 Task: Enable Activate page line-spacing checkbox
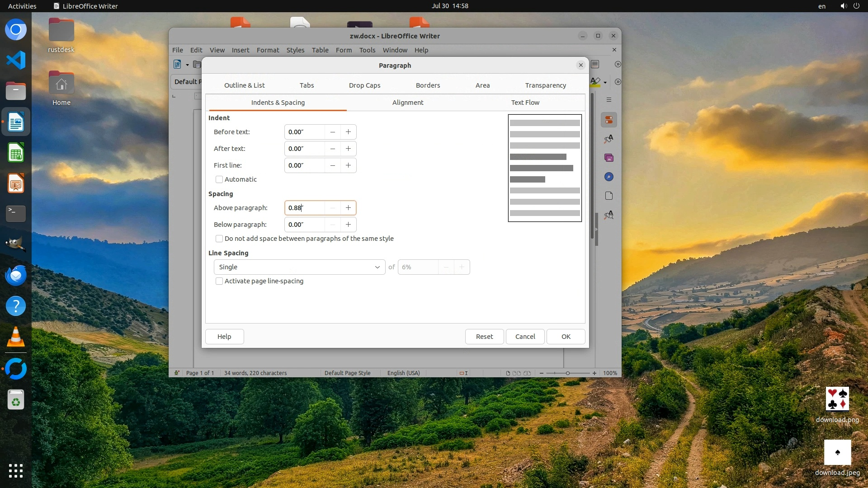pyautogui.click(x=219, y=281)
